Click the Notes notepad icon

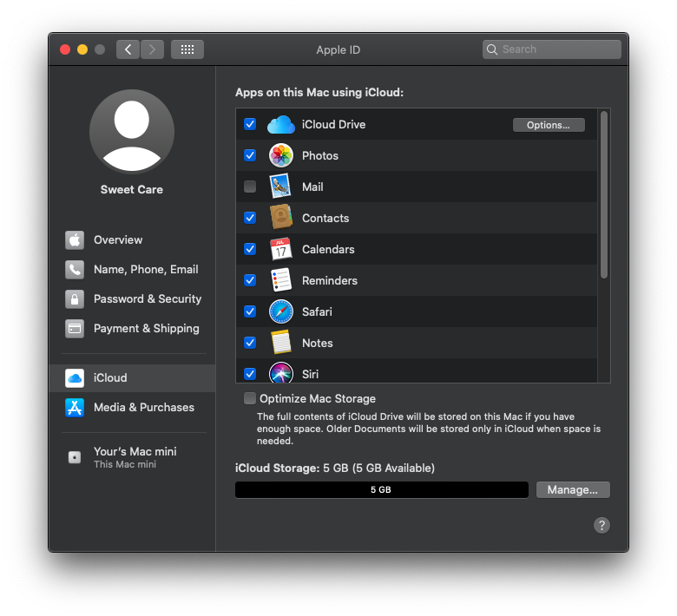click(280, 343)
